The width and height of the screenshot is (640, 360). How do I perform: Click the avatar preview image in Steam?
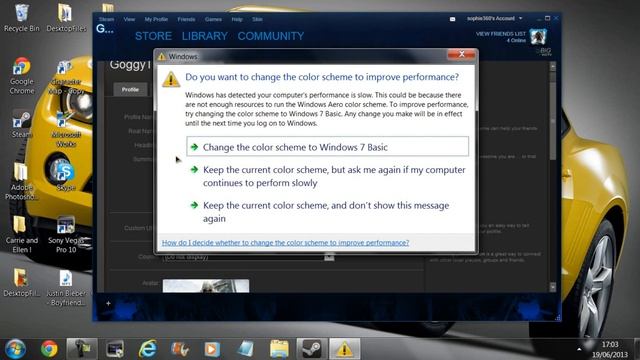[206, 286]
